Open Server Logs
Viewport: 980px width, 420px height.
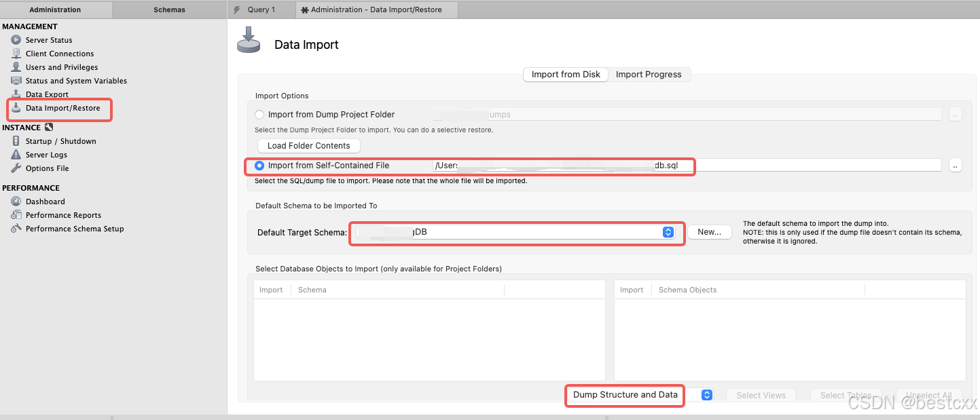(x=46, y=155)
